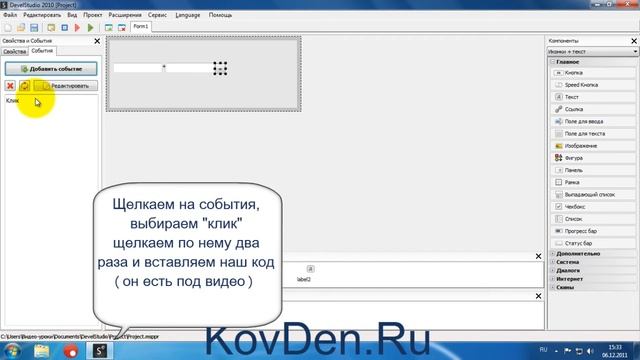Screen dimensions: 640x360
Task: Open the Помощь menu
Action: pyautogui.click(x=220, y=15)
